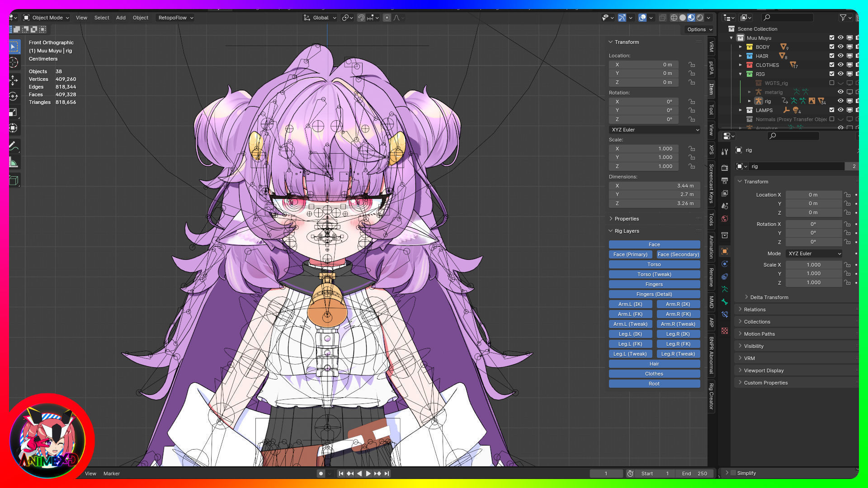Open the Add menu

[x=121, y=18]
